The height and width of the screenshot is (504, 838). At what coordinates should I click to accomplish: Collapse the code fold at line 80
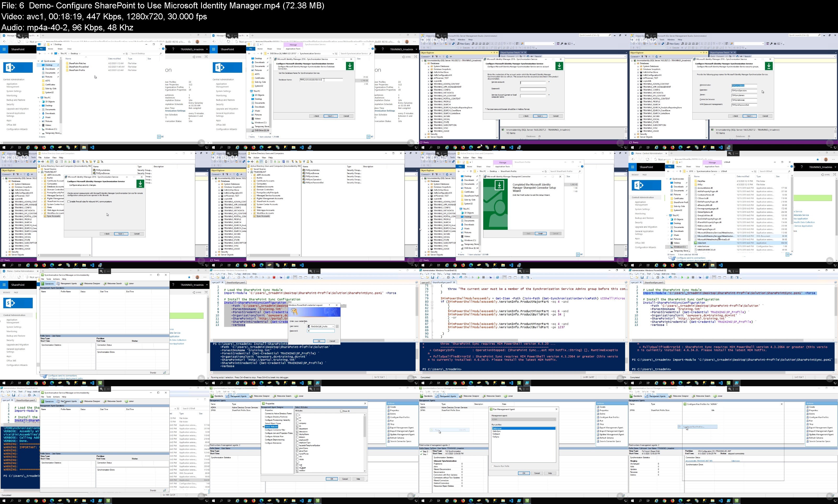pos(432,302)
